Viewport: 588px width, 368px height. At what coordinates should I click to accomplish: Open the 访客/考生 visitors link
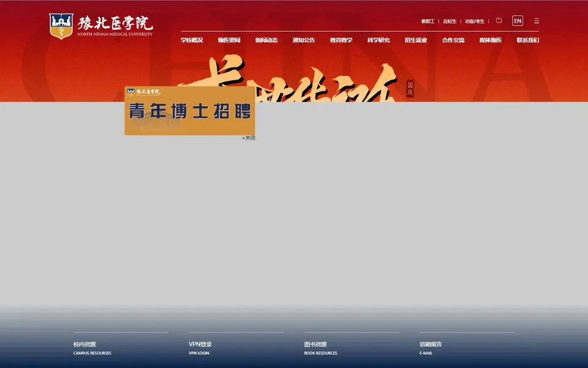475,21
